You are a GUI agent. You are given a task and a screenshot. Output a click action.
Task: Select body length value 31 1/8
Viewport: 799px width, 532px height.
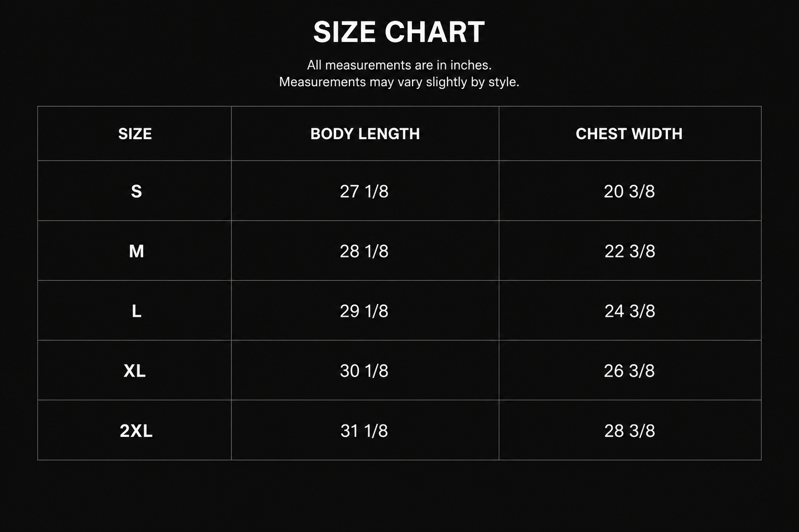click(364, 430)
